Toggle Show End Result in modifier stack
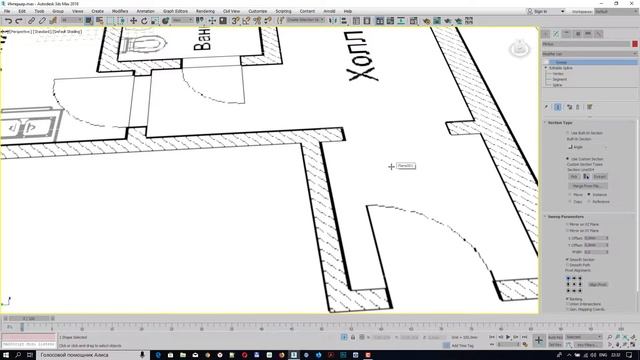The width and height of the screenshot is (640, 360). 558,107
